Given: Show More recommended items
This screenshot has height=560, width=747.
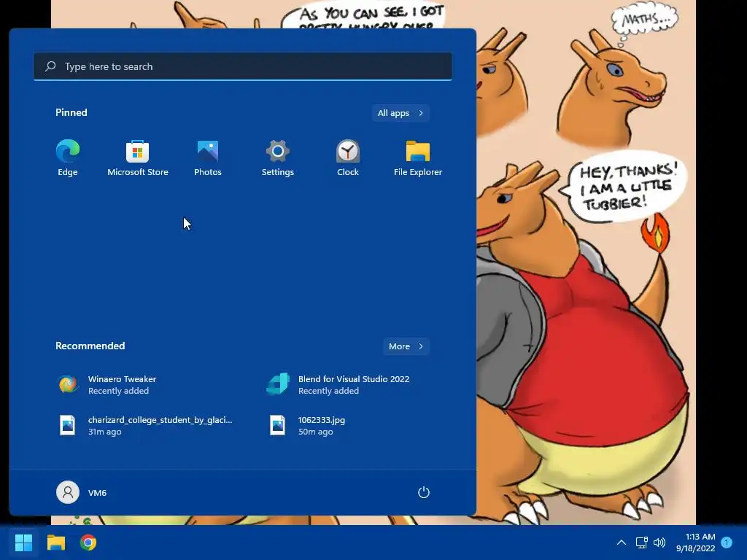Looking at the screenshot, I should coord(406,346).
